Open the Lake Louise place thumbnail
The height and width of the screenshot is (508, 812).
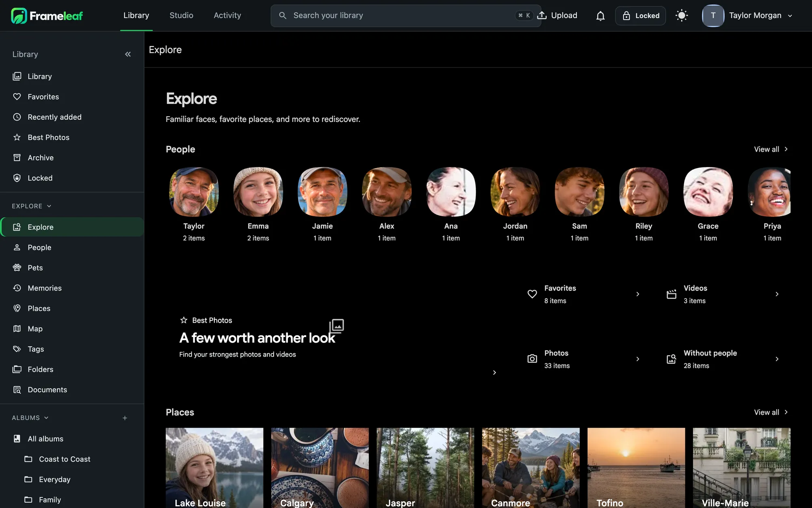214,468
